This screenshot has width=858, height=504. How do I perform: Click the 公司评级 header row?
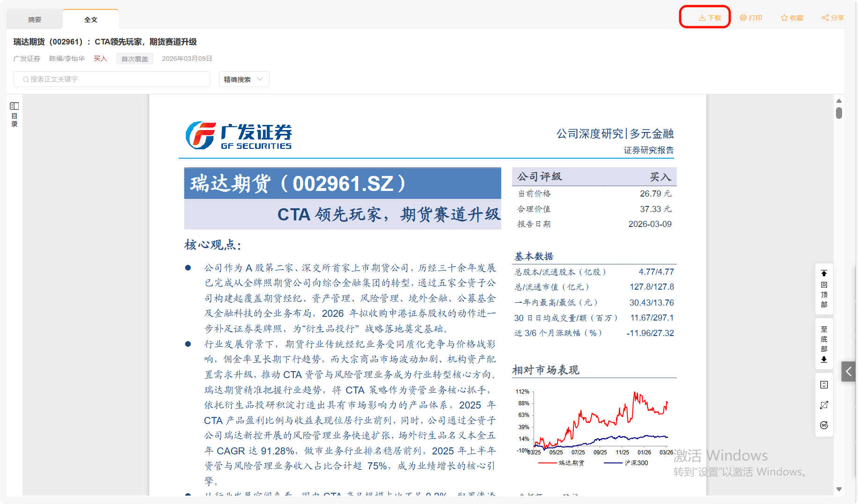594,177
